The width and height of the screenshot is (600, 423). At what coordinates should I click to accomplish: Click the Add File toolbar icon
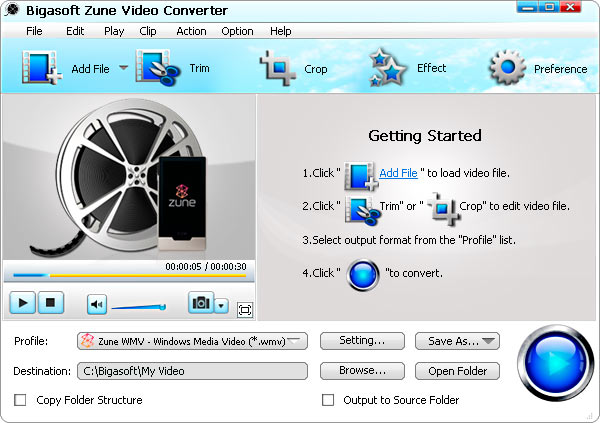pyautogui.click(x=42, y=68)
